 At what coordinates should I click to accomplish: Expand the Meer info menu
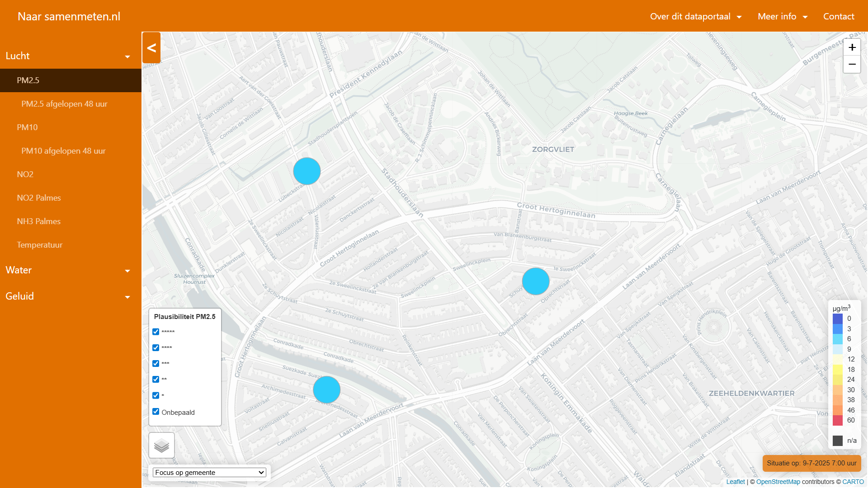(x=783, y=17)
